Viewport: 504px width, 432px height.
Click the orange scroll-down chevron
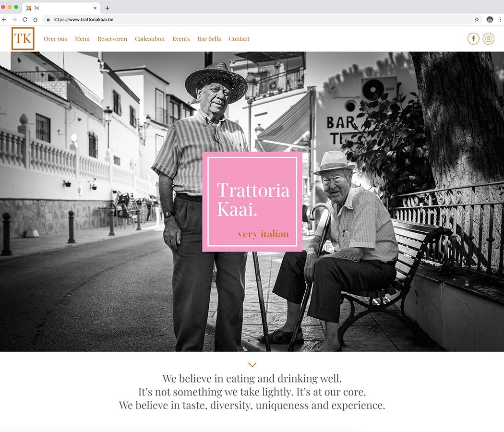[x=252, y=364]
